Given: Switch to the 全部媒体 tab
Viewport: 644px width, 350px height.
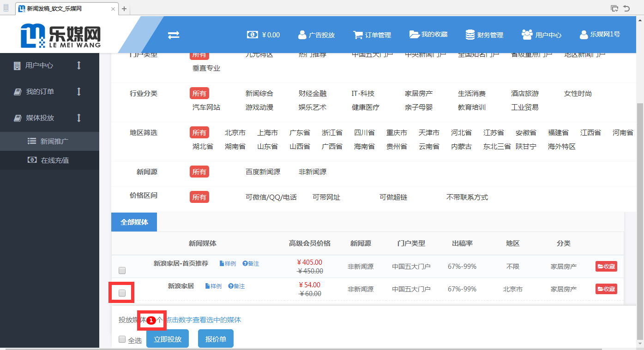Looking at the screenshot, I should click(x=134, y=222).
